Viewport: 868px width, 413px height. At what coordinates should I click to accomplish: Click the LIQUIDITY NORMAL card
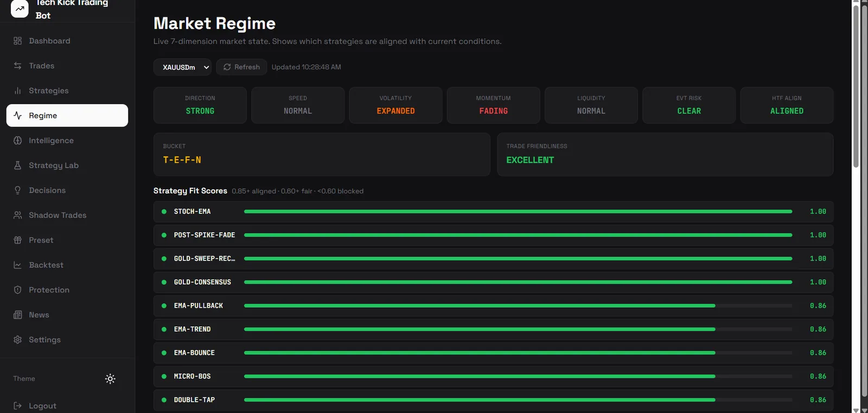591,105
